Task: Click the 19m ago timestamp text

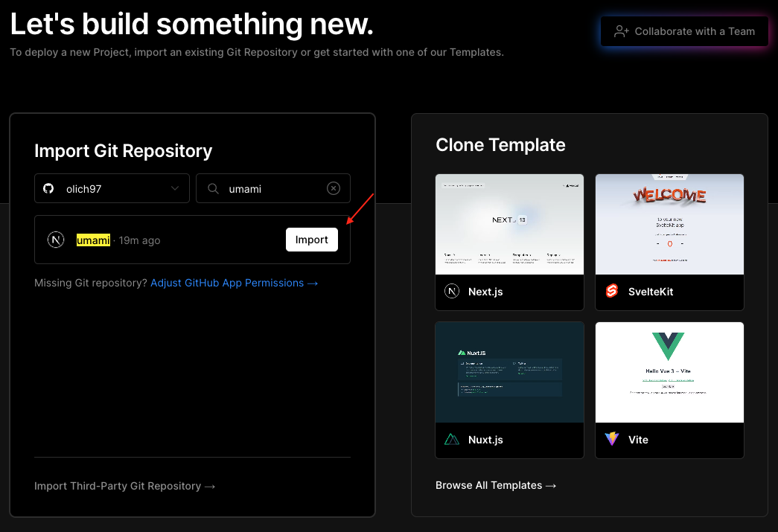Action: (139, 240)
